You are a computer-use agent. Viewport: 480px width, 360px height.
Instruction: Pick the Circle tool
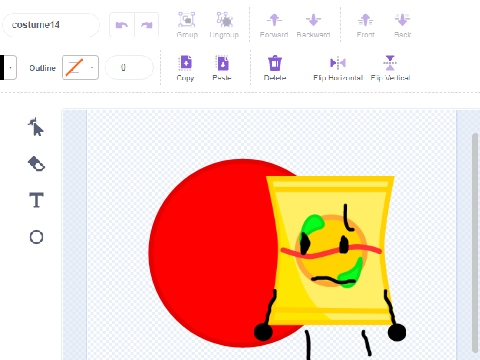point(36,237)
